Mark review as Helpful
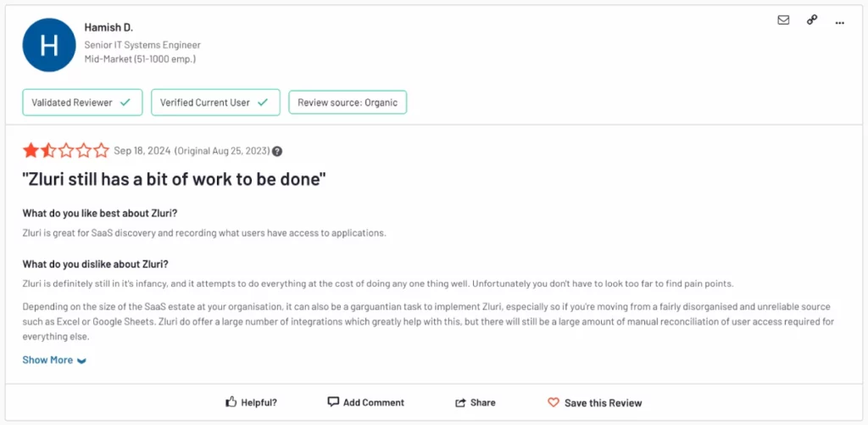The height and width of the screenshot is (425, 868). click(x=251, y=403)
